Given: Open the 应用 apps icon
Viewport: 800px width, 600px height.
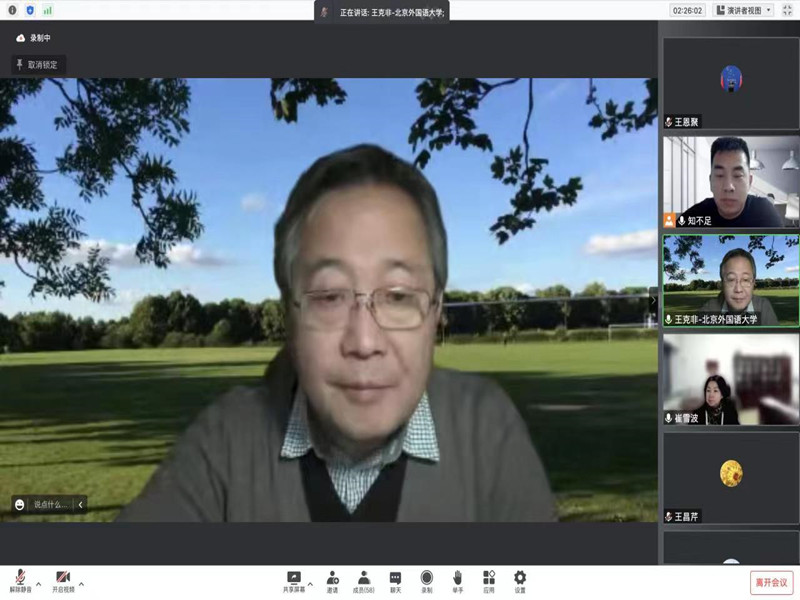Looking at the screenshot, I should 488,580.
